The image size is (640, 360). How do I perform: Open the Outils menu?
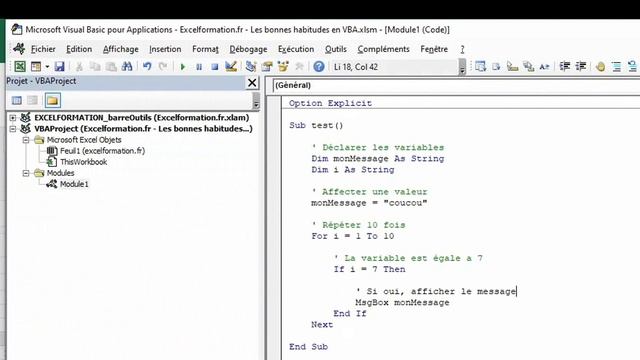[336, 49]
